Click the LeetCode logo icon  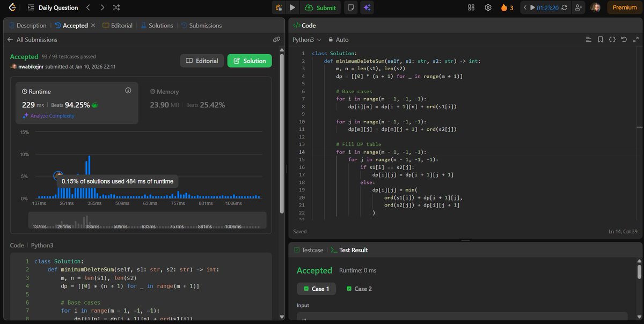pos(12,8)
